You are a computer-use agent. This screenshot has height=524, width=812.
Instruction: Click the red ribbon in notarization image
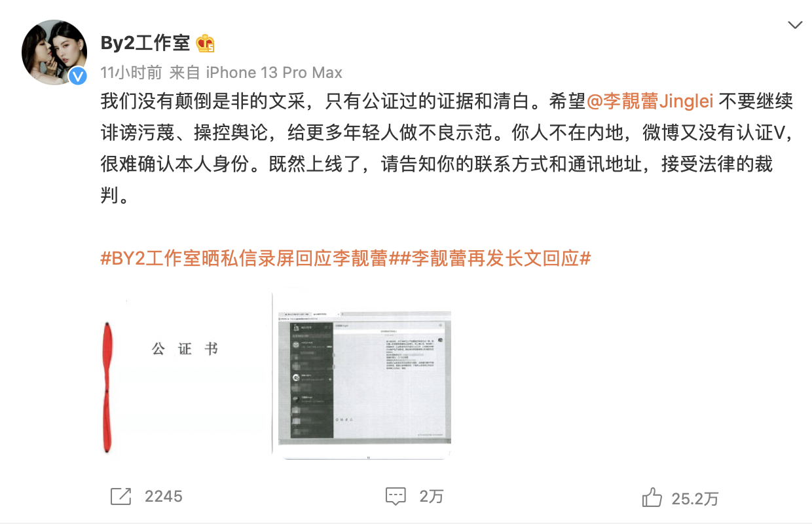click(109, 386)
